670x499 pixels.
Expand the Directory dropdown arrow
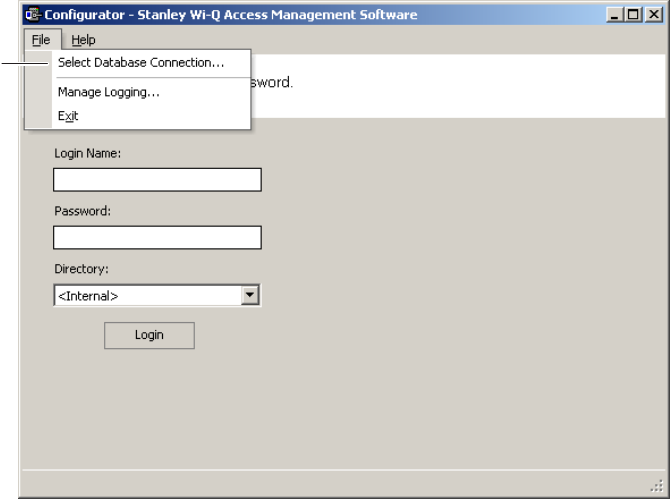[x=250, y=295]
